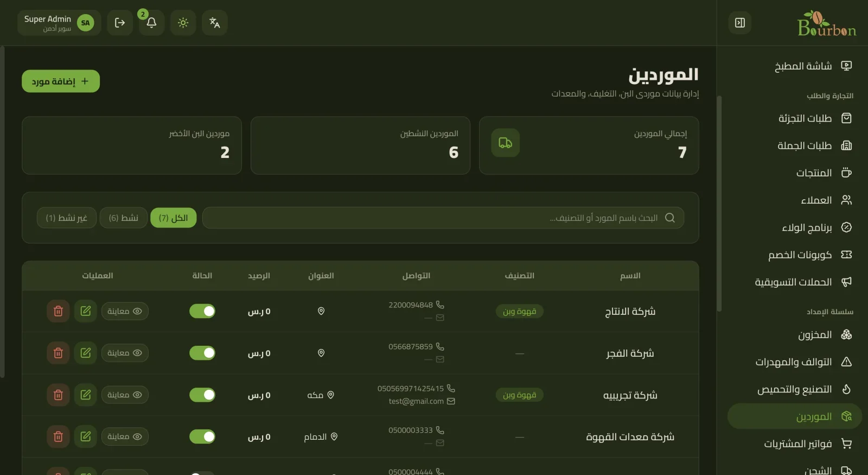The width and height of the screenshot is (868, 475).
Task: Toggle light theme with sun icon
Action: pos(183,23)
